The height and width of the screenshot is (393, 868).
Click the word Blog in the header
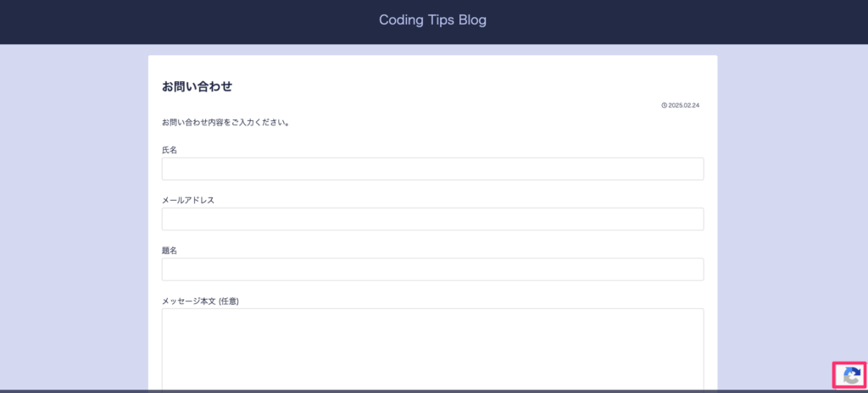[x=473, y=20]
